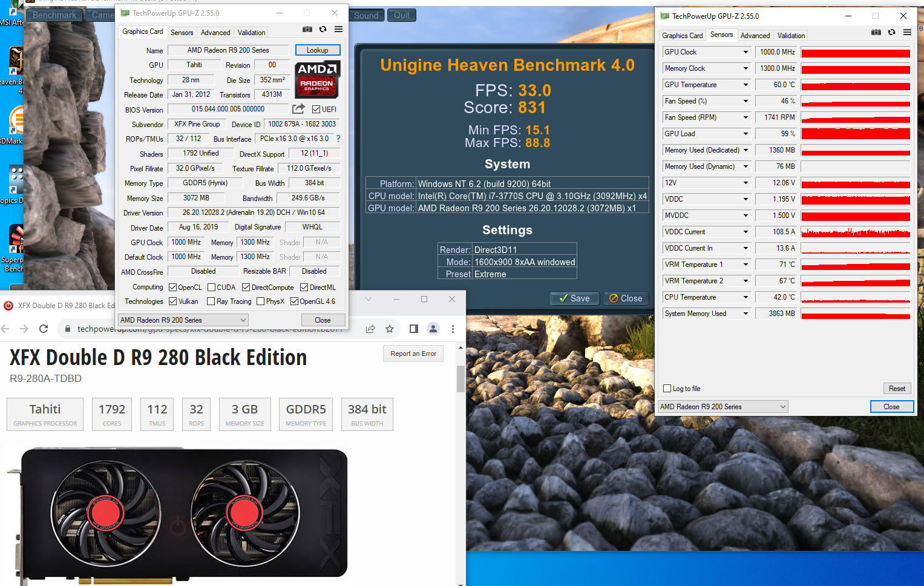Toggle the Ray Tracing checkbox
The height and width of the screenshot is (586, 924).
pos(211,301)
